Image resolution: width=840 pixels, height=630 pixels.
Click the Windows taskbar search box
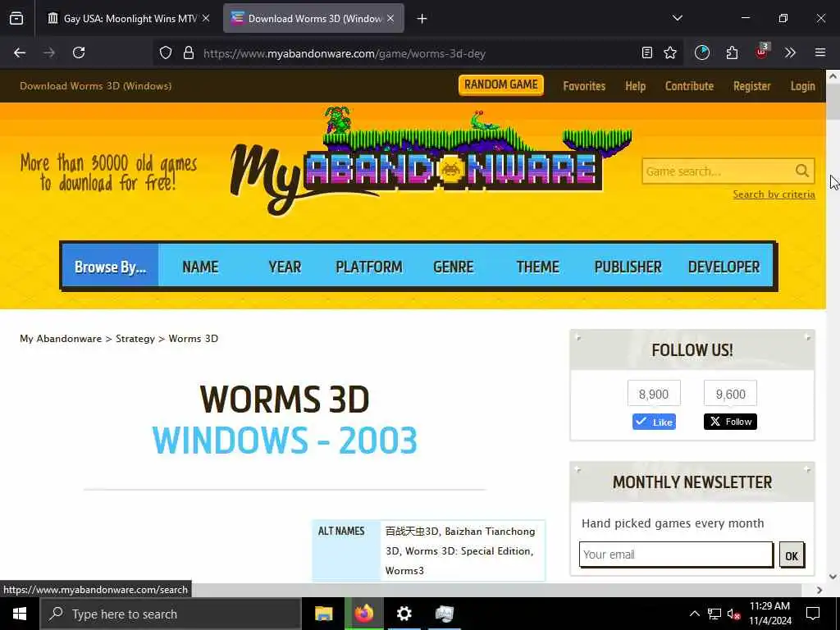click(171, 614)
